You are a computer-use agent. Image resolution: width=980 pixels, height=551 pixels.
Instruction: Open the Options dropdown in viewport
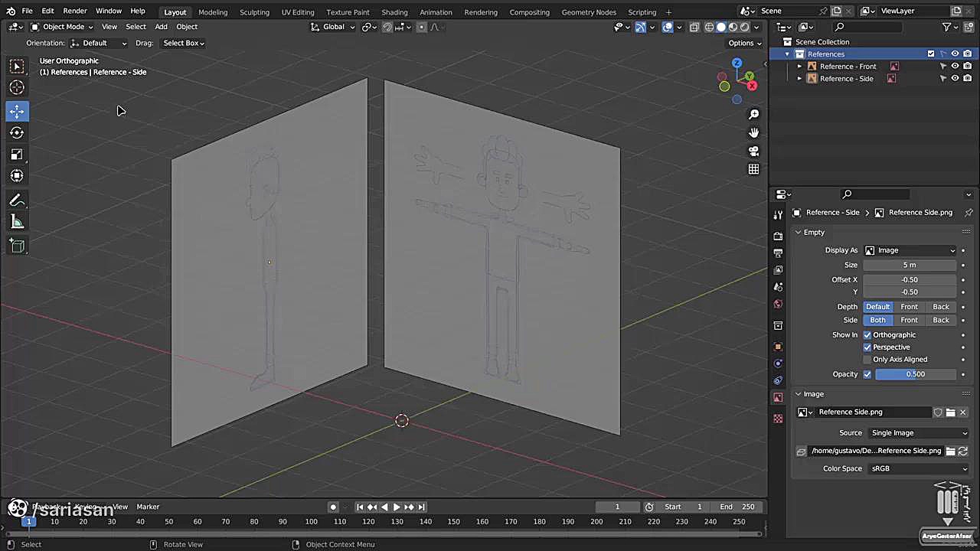click(x=744, y=43)
